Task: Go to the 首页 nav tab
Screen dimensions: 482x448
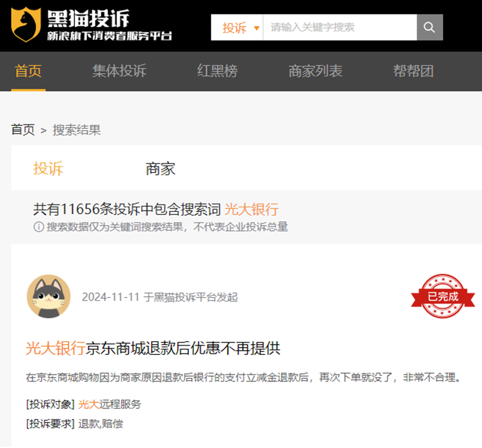Action: (28, 71)
